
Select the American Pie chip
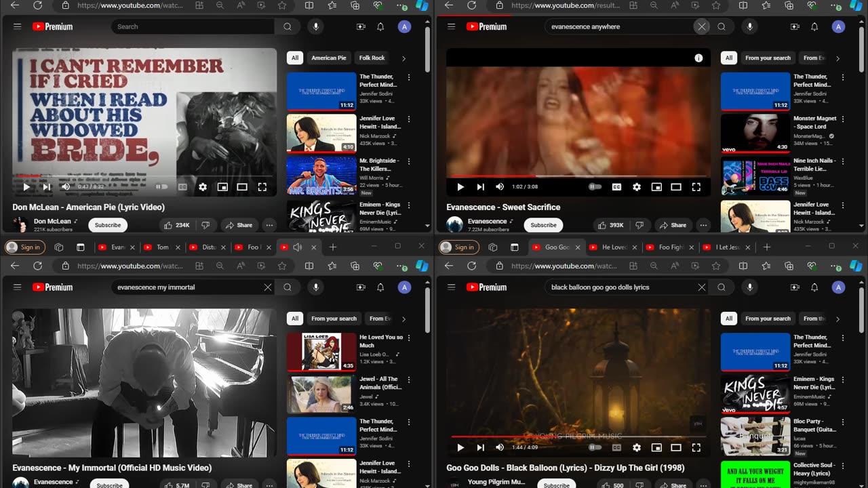tap(328, 58)
